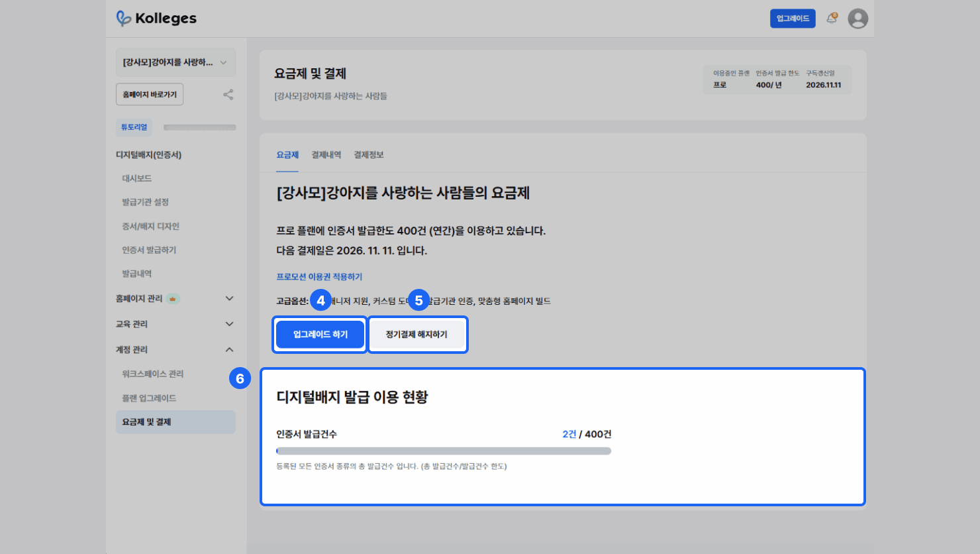Click the 업그레이드 하기 button
The width and height of the screenshot is (980, 554).
click(320, 335)
